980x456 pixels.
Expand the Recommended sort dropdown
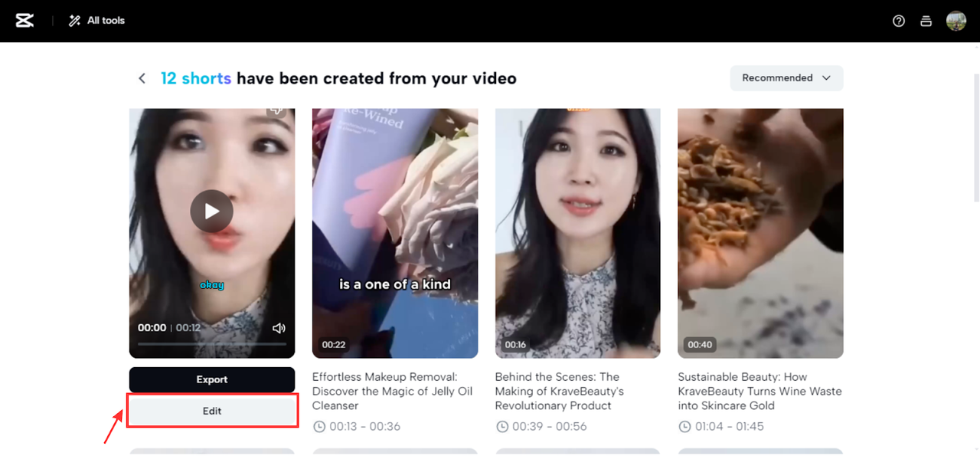tap(786, 78)
